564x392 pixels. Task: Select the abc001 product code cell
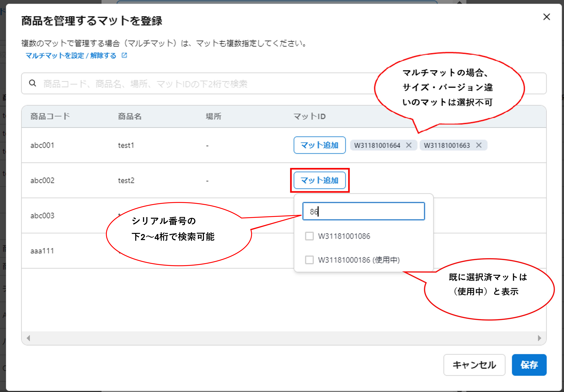pos(42,145)
